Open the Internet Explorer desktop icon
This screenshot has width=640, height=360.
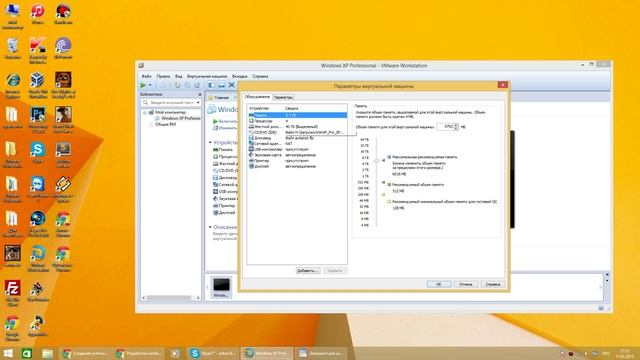13,85
